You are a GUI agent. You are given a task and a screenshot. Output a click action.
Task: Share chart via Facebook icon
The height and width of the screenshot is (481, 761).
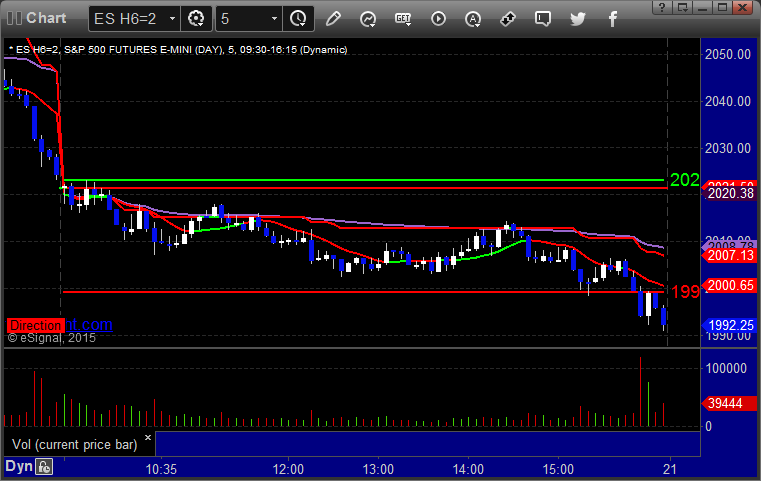click(x=613, y=19)
